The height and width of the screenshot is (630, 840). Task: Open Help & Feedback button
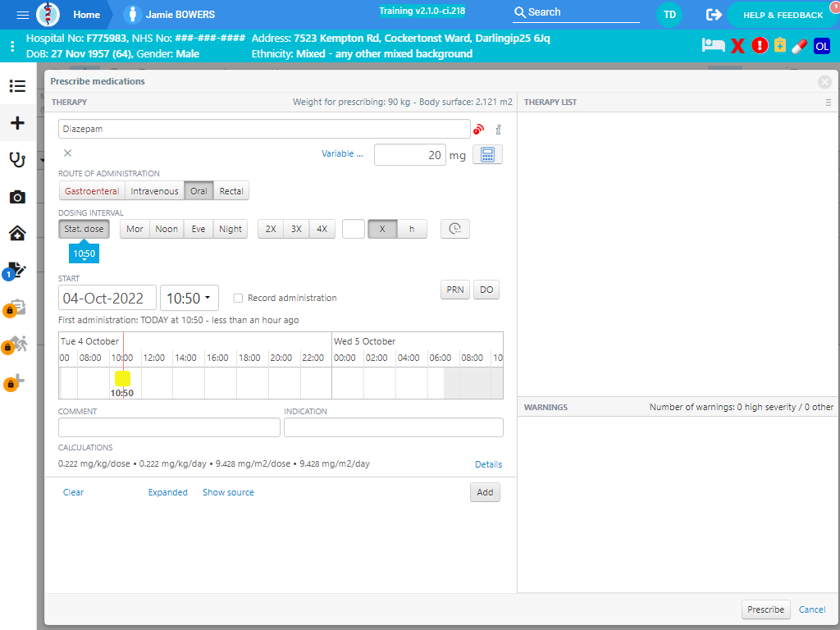click(783, 15)
